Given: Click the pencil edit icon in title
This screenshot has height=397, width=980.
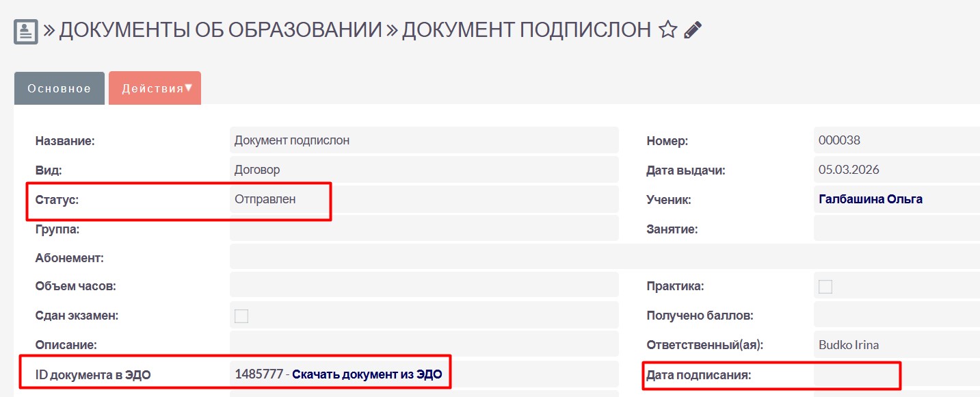Looking at the screenshot, I should 693,30.
